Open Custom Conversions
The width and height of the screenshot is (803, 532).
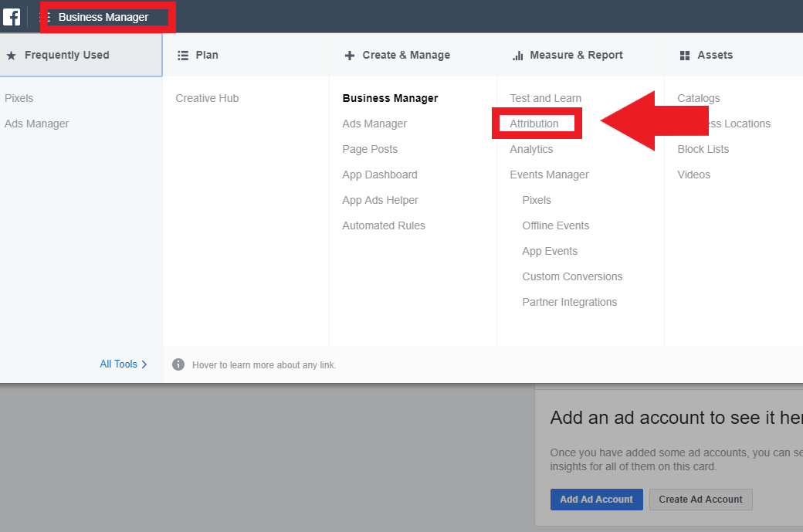click(x=572, y=276)
